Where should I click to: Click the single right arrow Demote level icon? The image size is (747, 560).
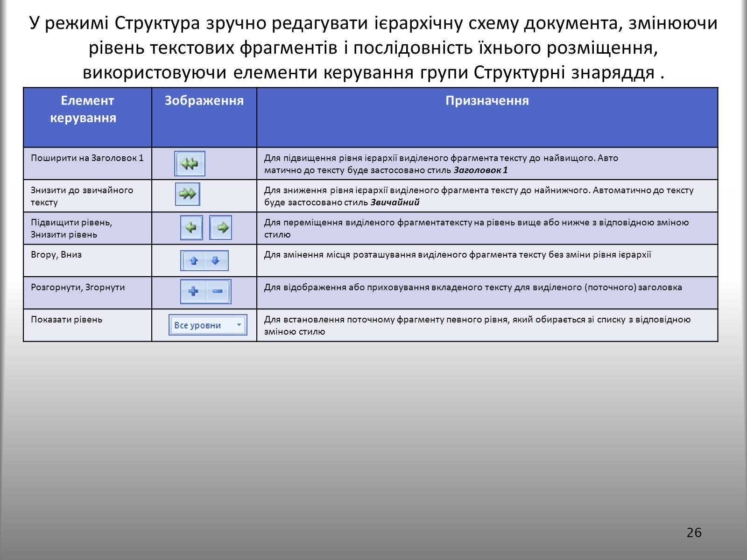(x=221, y=228)
